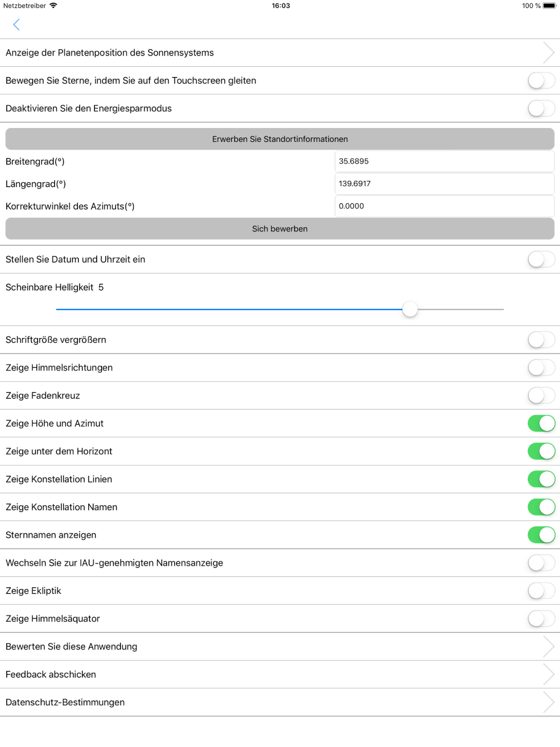Click the Sich bewerben button
Image resolution: width=560 pixels, height=747 pixels.
280,229
